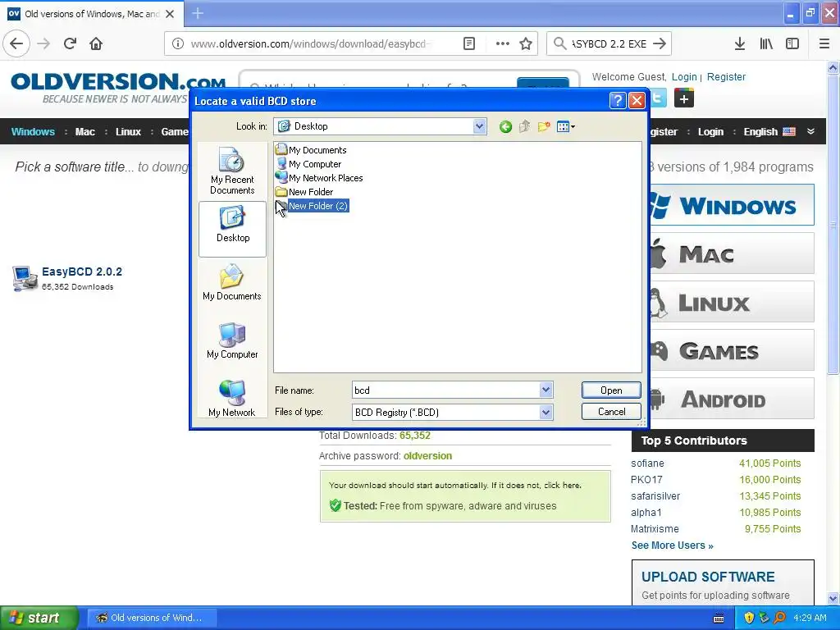
Task: Toggle Reader View in address bar
Action: pyautogui.click(x=468, y=43)
